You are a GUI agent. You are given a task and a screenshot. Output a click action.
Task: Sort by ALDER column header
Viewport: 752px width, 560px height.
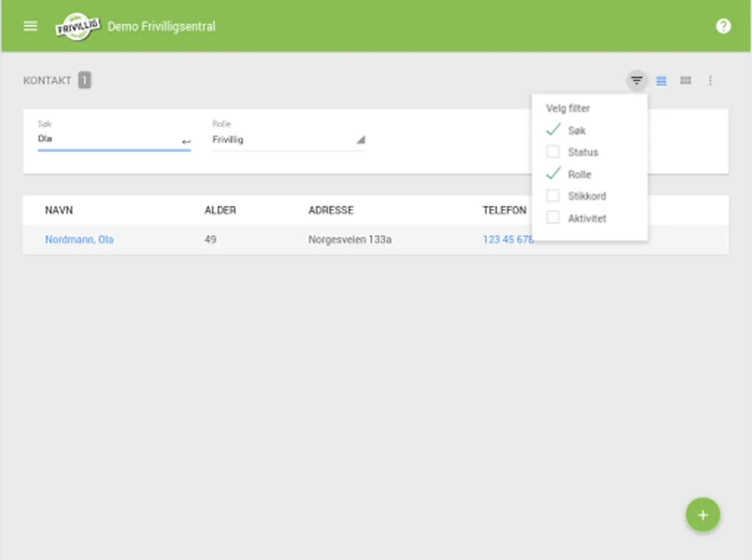[x=220, y=210]
